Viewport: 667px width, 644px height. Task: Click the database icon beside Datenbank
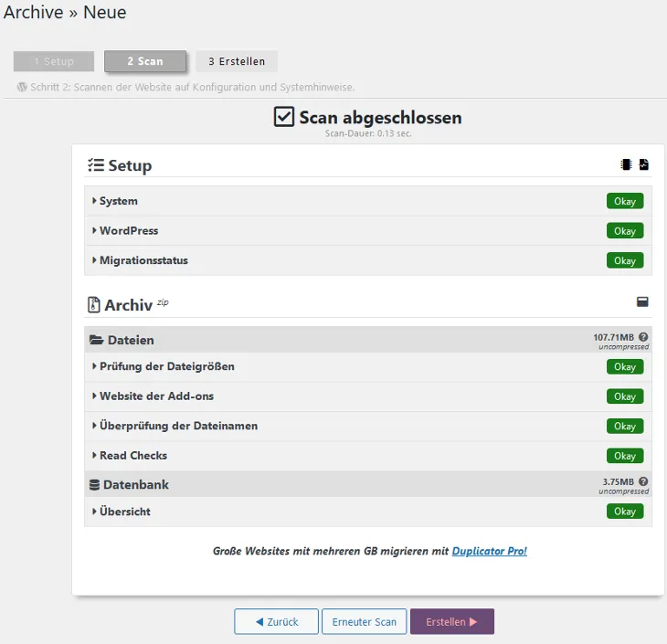[94, 484]
